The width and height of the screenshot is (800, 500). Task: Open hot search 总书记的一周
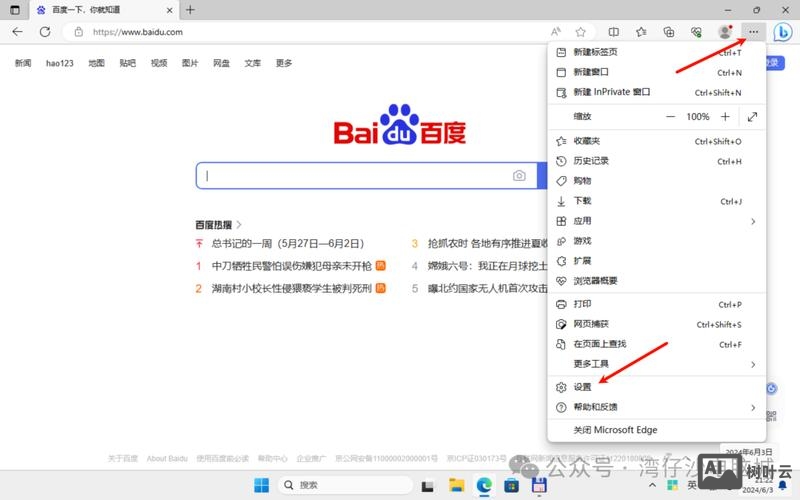(287, 243)
